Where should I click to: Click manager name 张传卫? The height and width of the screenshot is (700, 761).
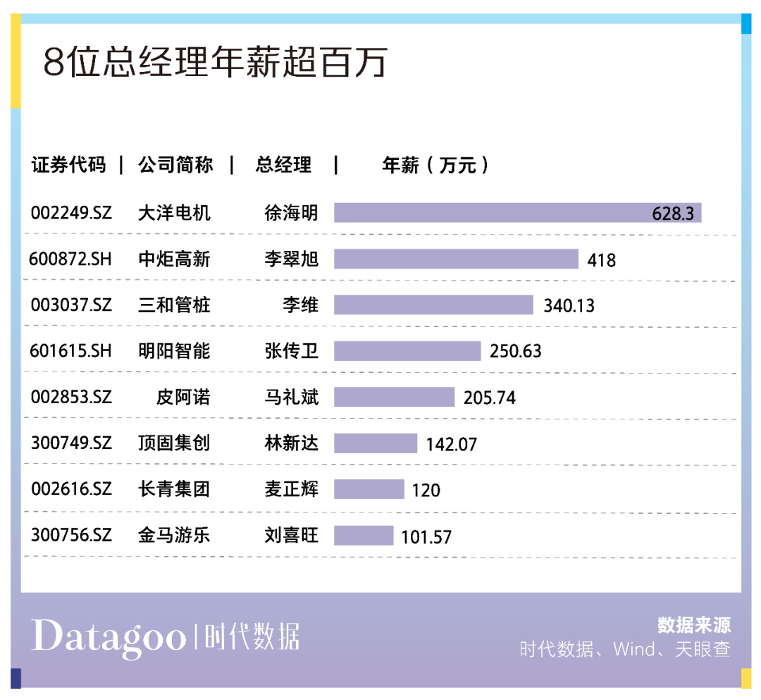[291, 350]
